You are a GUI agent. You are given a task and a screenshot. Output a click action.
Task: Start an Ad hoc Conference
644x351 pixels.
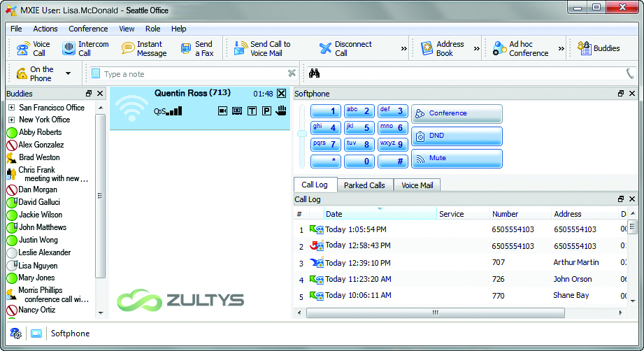[x=521, y=48]
